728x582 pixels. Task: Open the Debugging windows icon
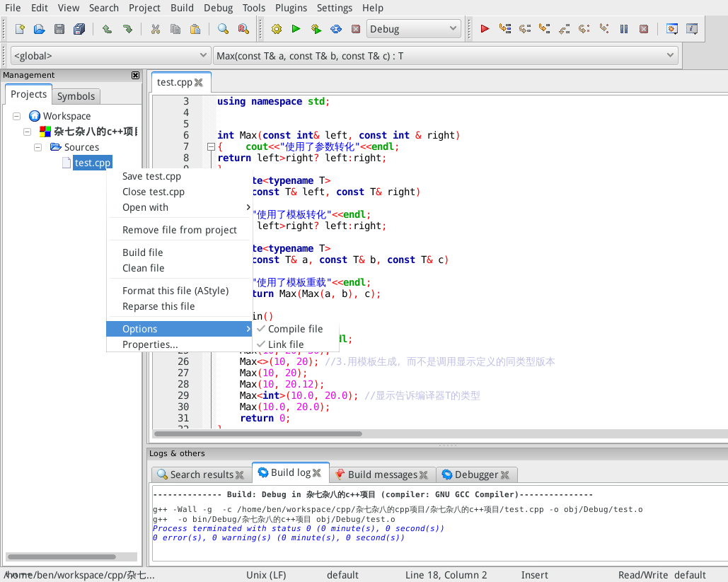coord(672,29)
